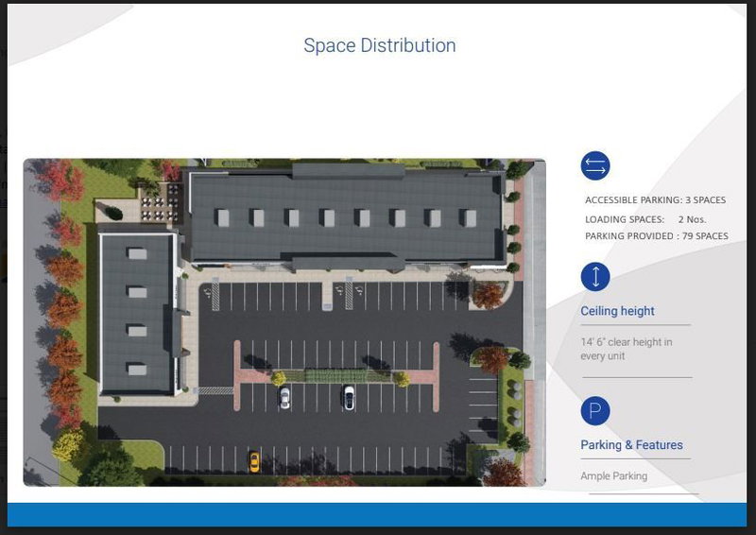Click the horizontal arrows space icon
The height and width of the screenshot is (535, 756).
[x=595, y=166]
